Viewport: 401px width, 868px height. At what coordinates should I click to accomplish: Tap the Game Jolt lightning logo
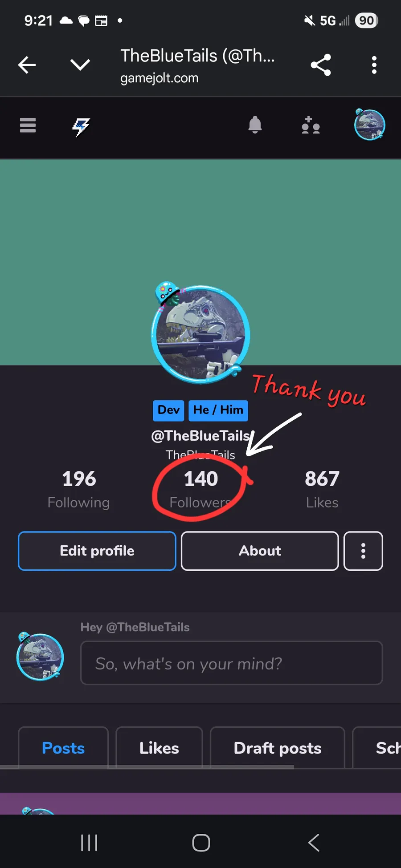click(x=81, y=127)
